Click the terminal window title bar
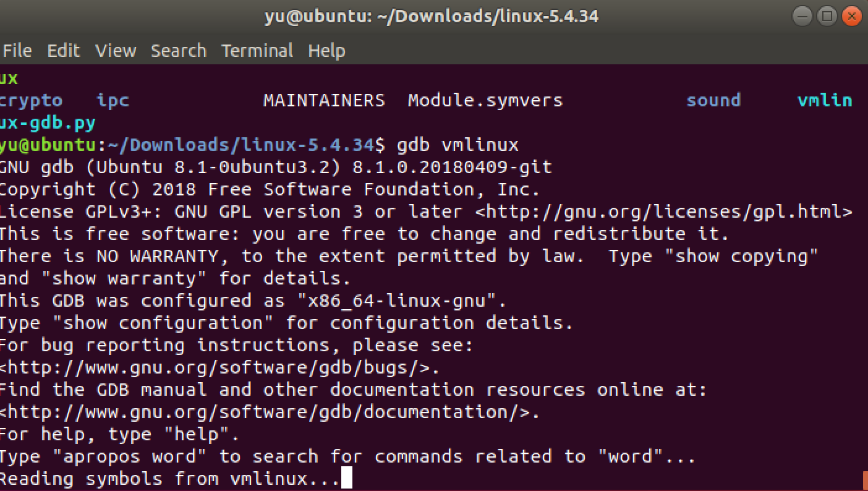 click(x=433, y=15)
